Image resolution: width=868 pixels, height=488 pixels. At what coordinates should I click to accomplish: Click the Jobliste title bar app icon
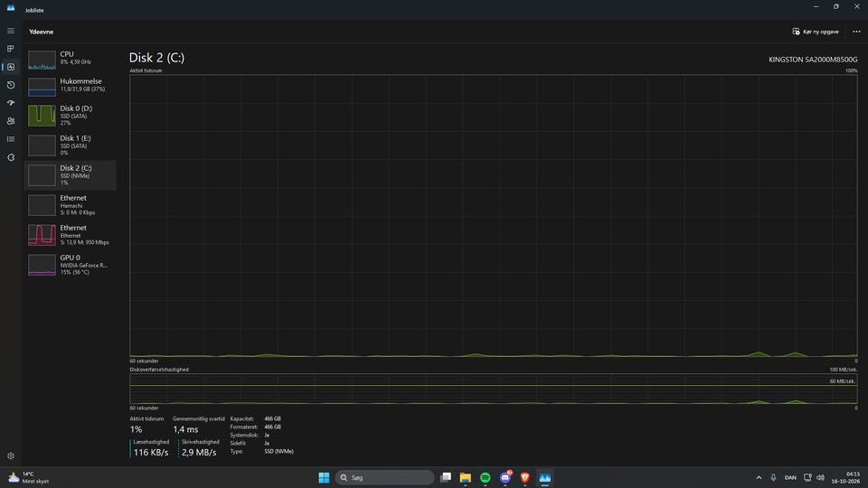11,8
